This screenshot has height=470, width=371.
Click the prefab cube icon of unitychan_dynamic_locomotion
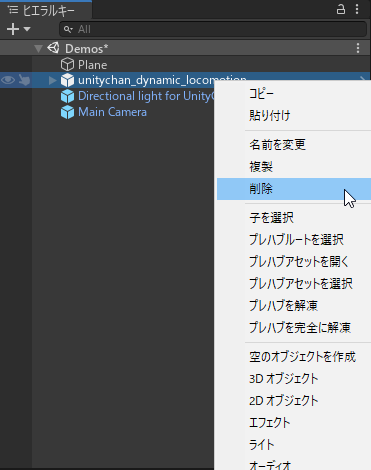(67, 80)
